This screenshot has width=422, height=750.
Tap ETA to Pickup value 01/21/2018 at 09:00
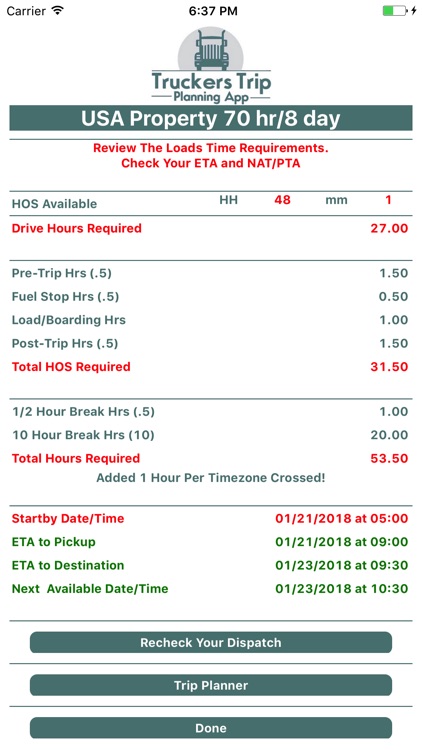(342, 542)
